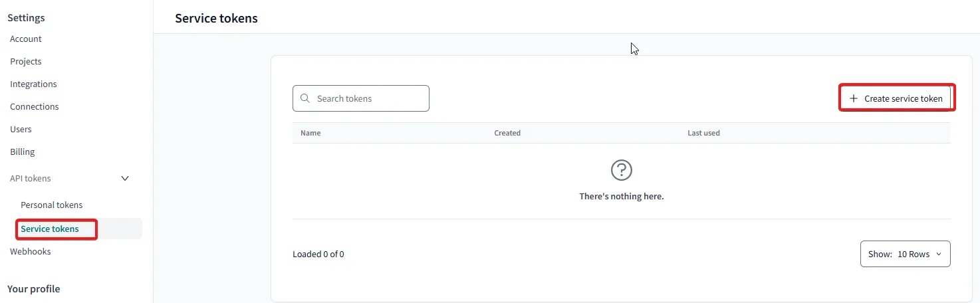Image resolution: width=980 pixels, height=303 pixels.
Task: Open the Show 10 Rows dropdown
Action: click(x=905, y=254)
